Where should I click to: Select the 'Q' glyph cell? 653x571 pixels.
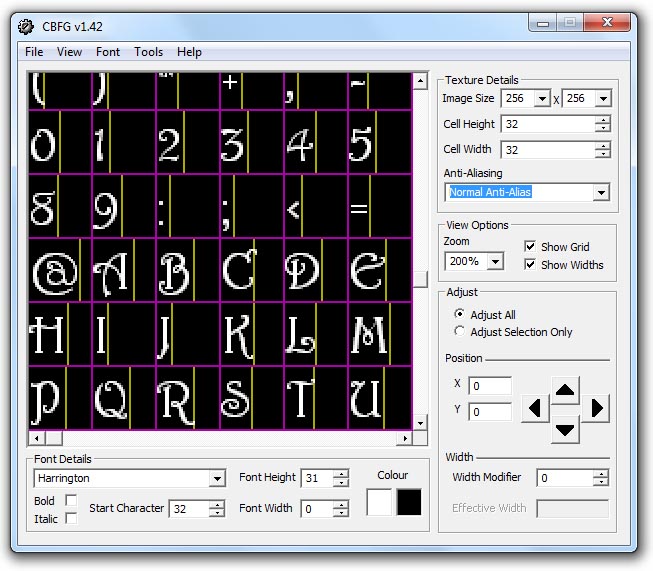pyautogui.click(x=124, y=398)
